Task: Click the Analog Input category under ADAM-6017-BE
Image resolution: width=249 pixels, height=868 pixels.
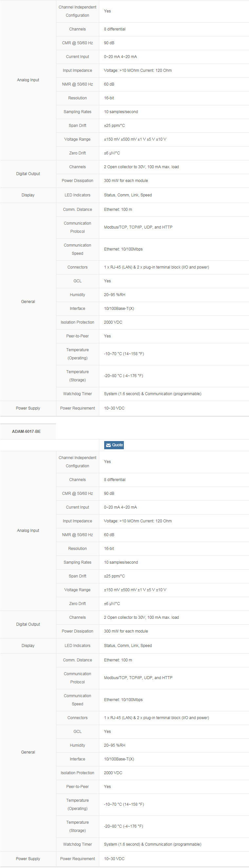Action: click(x=28, y=530)
